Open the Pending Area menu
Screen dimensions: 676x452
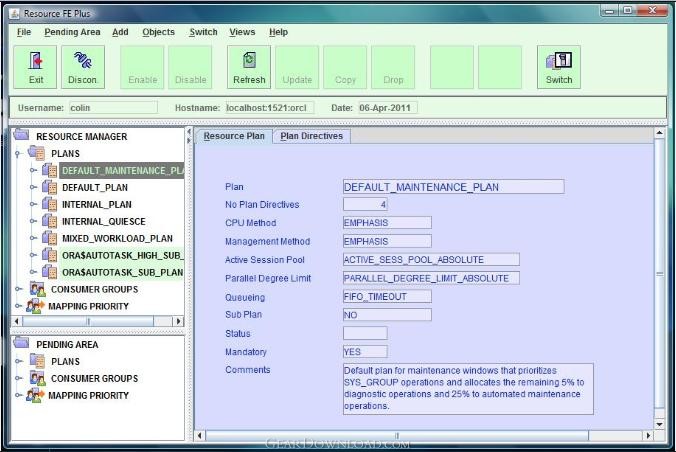72,32
